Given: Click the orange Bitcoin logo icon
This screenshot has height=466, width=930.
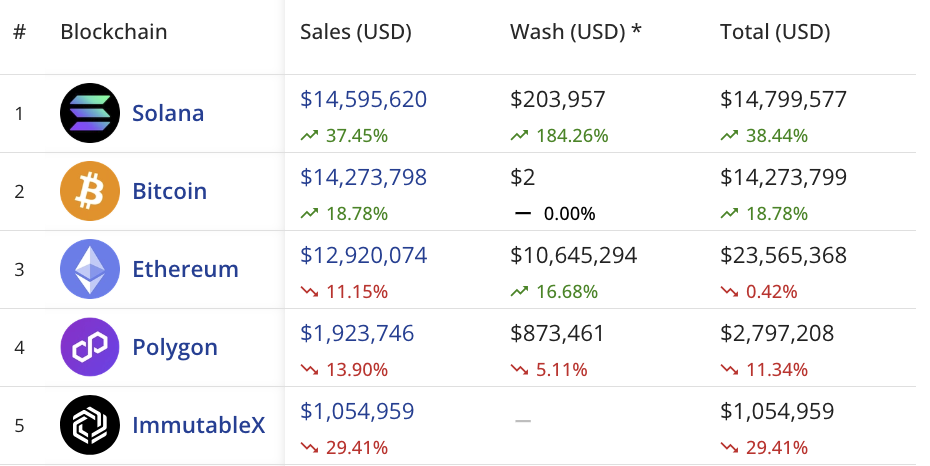Looking at the screenshot, I should click(x=90, y=191).
